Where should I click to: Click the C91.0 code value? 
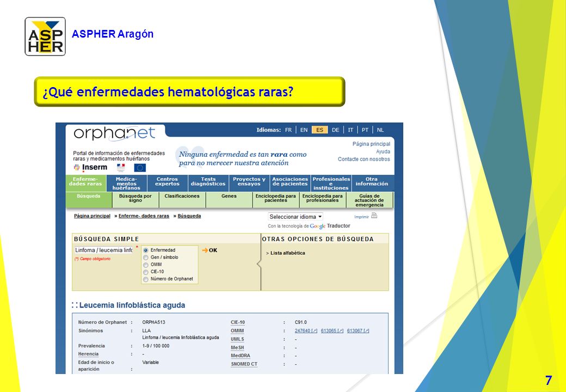click(300, 322)
